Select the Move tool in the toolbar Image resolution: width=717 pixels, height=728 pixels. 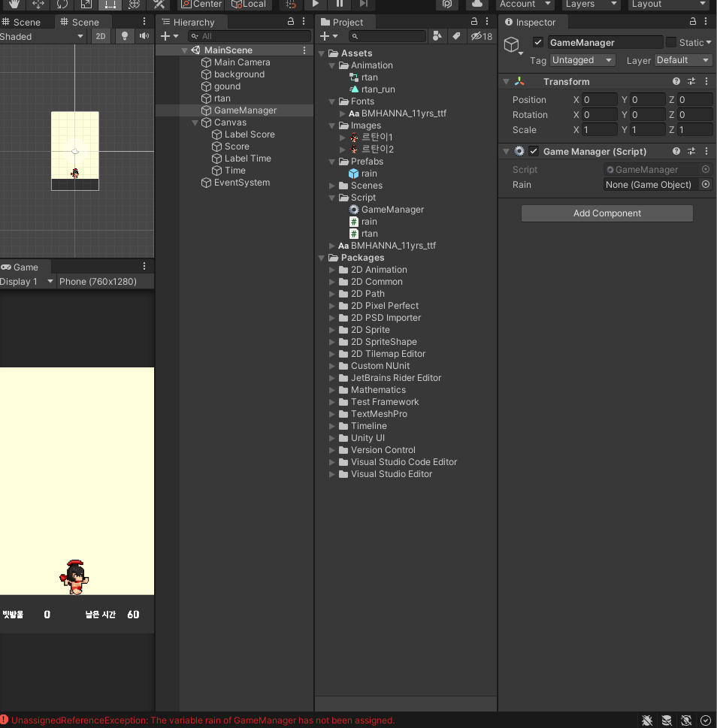click(x=38, y=4)
